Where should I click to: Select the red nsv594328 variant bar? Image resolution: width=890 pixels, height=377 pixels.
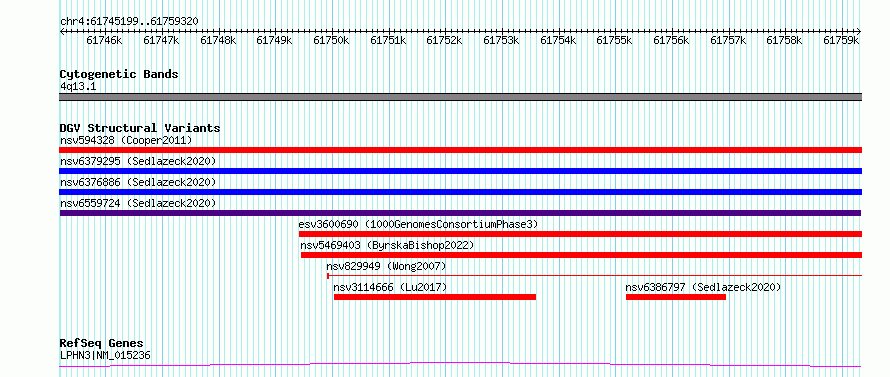460,150
